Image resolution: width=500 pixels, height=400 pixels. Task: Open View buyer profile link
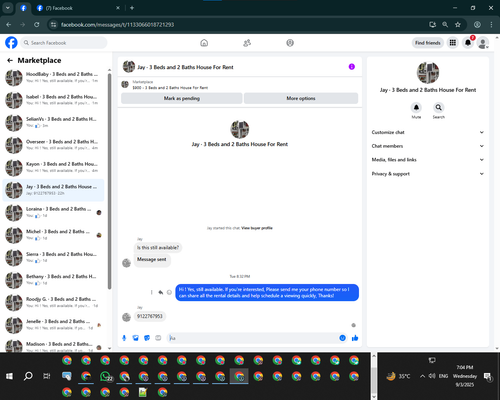pos(257,228)
